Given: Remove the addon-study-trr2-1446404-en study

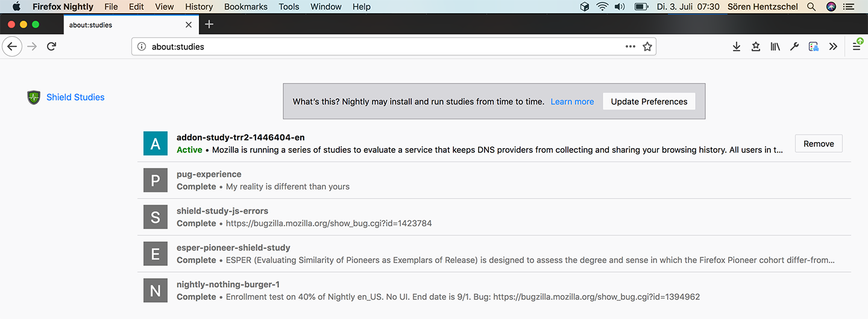Looking at the screenshot, I should 819,144.
